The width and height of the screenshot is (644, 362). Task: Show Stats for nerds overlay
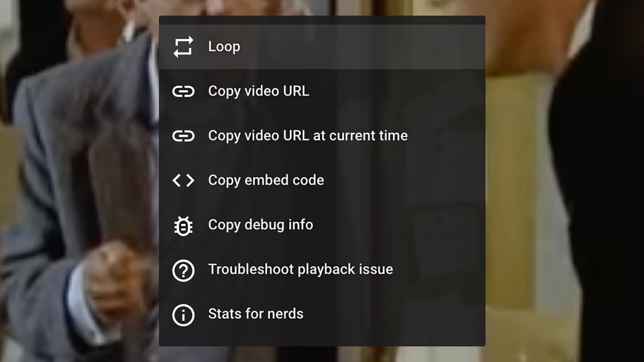click(x=255, y=314)
